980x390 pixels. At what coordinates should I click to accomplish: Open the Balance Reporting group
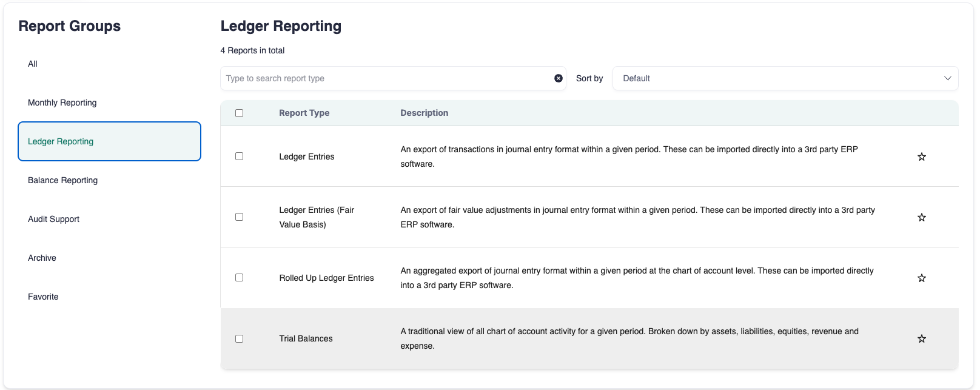click(x=63, y=180)
